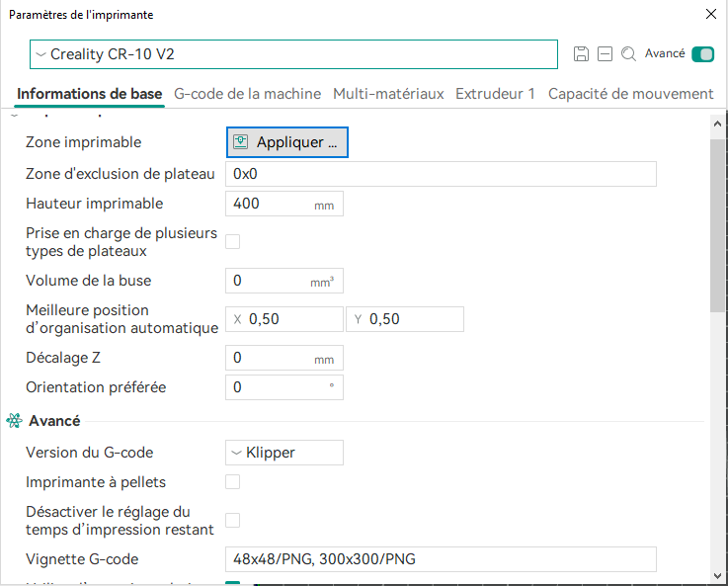Click the Décalage Z label
This screenshot has height=586, width=728.
[x=63, y=358]
